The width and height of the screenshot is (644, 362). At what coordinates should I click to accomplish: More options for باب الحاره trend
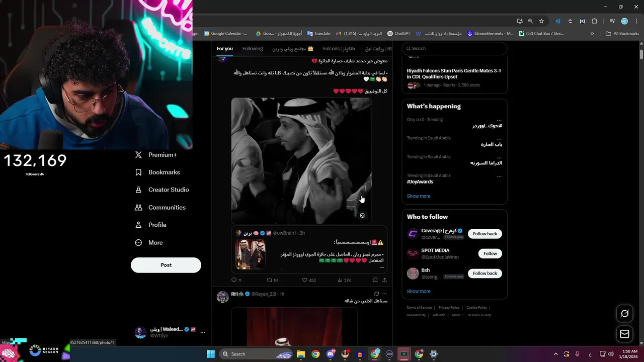499,138
